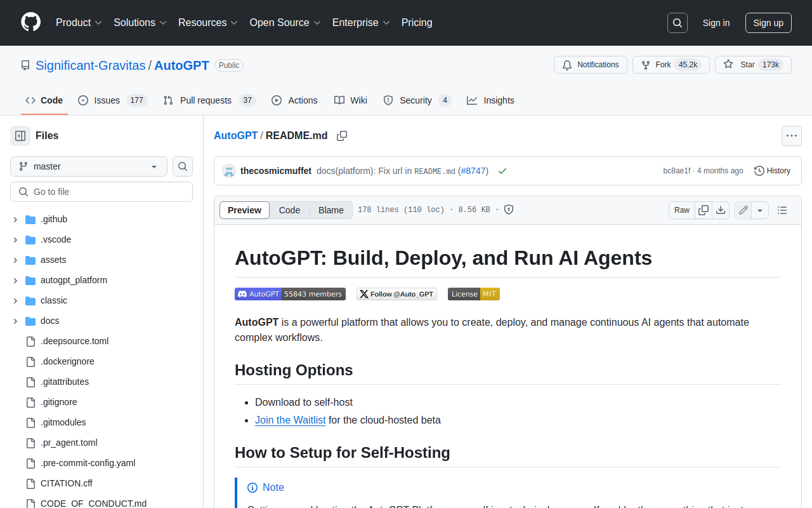Switch to the Wiki tab
Image resolution: width=812 pixels, height=508 pixels.
(351, 100)
